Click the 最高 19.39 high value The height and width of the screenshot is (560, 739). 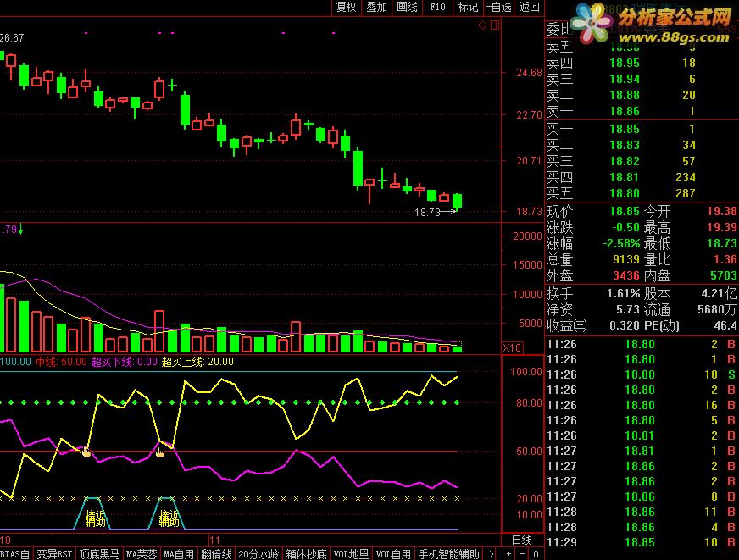click(x=721, y=228)
